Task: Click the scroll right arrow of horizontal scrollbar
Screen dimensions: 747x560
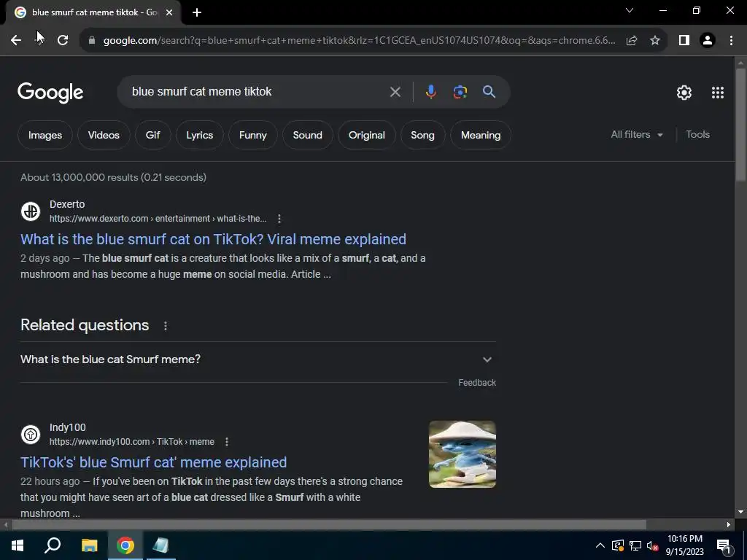Action: 729,525
